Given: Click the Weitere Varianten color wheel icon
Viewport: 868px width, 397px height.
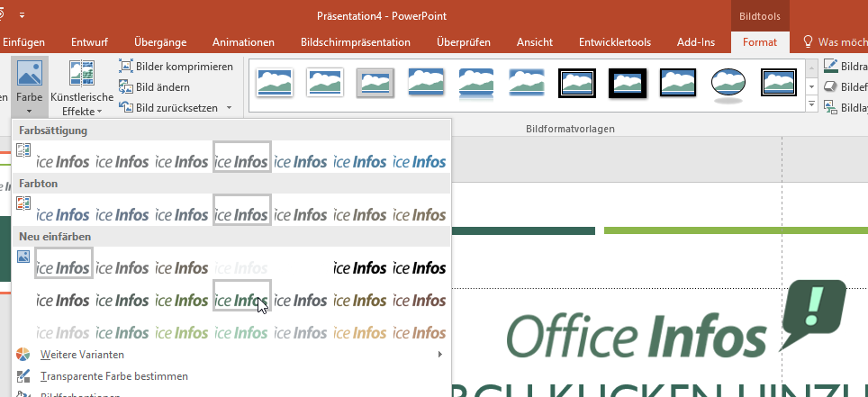Looking at the screenshot, I should [23, 355].
